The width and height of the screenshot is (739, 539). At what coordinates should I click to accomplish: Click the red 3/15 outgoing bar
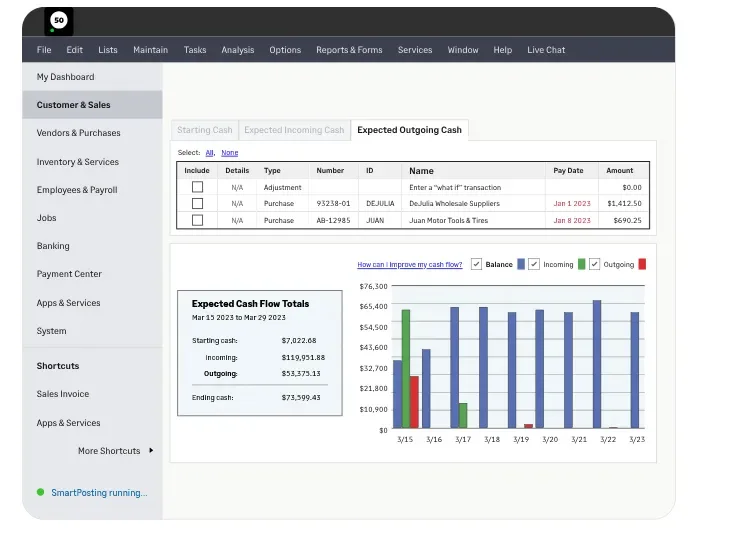(414, 402)
